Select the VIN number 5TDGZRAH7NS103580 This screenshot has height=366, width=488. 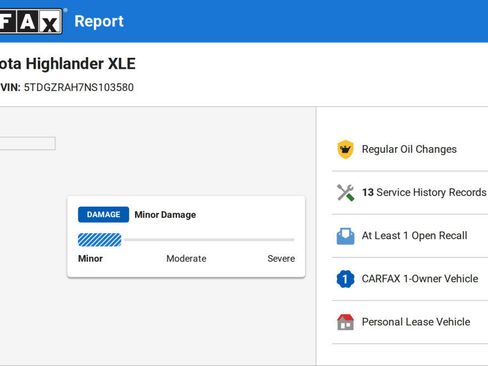[79, 87]
